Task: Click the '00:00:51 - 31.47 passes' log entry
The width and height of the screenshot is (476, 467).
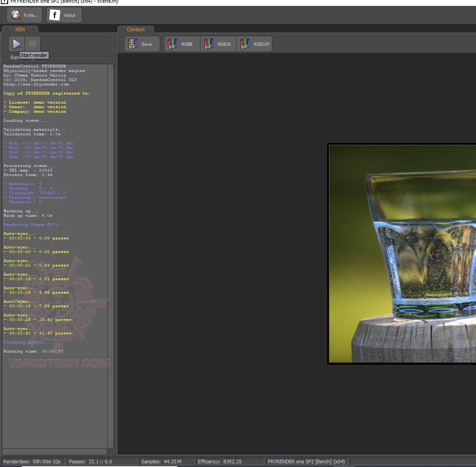Action: [x=38, y=334]
